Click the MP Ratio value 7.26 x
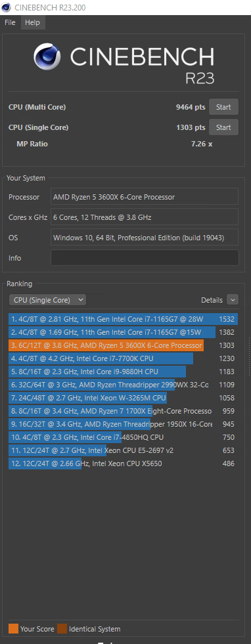Image resolution: width=251 pixels, height=644 pixels. tap(202, 144)
